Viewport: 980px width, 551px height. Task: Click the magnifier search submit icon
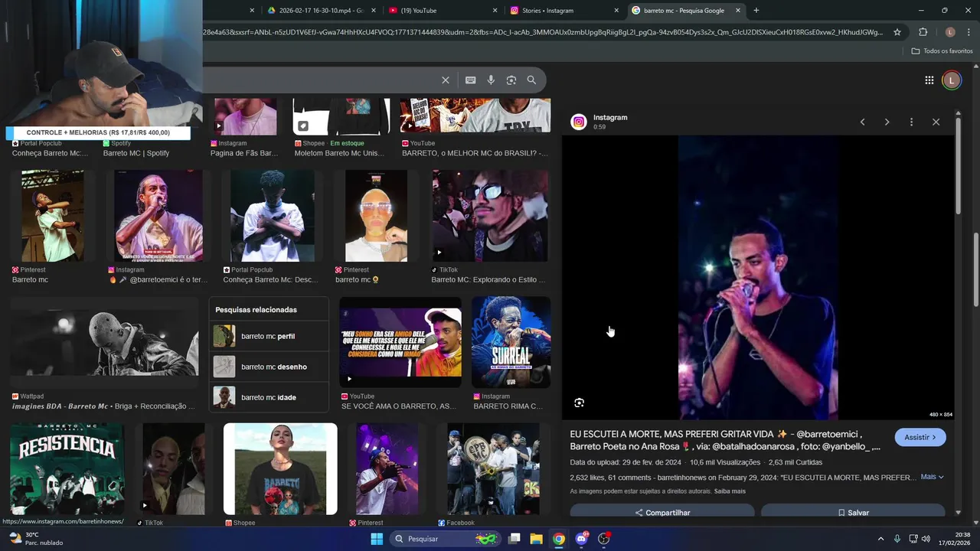[x=531, y=80]
